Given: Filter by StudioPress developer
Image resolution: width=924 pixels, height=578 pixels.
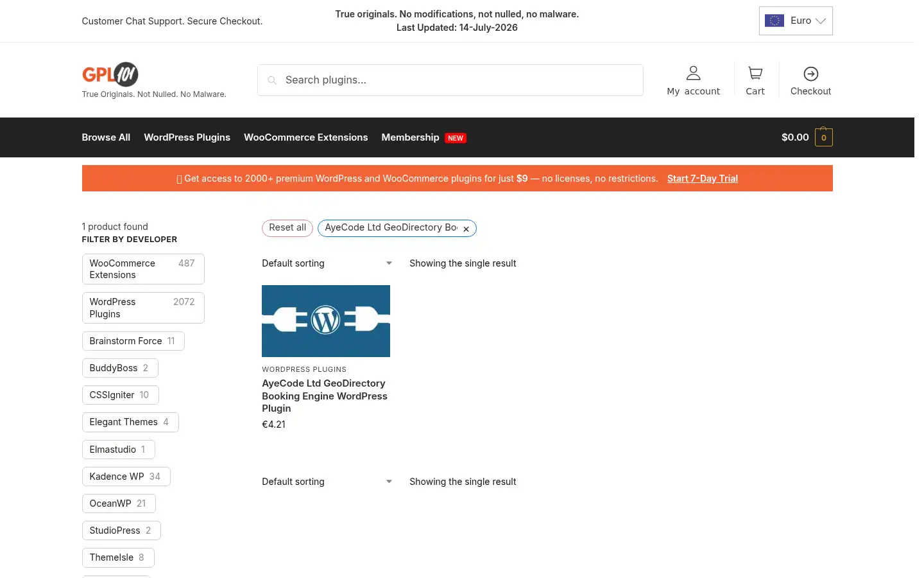Looking at the screenshot, I should (121, 530).
